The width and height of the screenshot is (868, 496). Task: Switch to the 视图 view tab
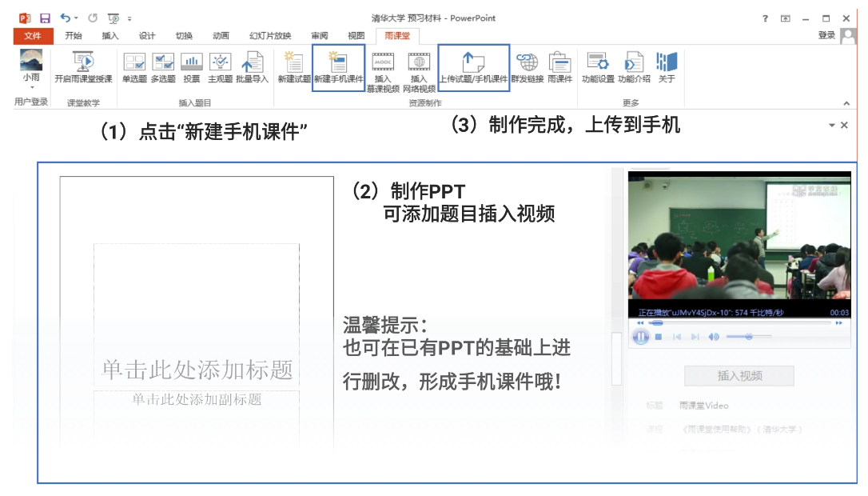point(356,36)
